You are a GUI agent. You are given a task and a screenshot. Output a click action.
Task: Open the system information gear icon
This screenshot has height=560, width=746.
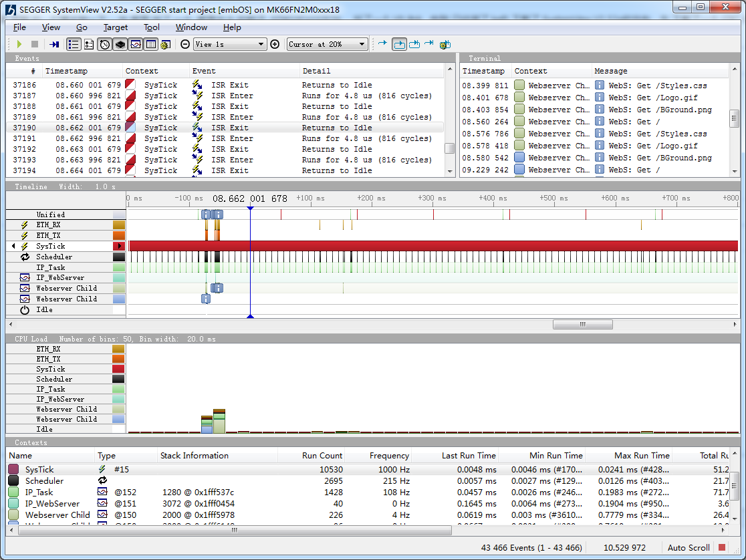[x=165, y=44]
